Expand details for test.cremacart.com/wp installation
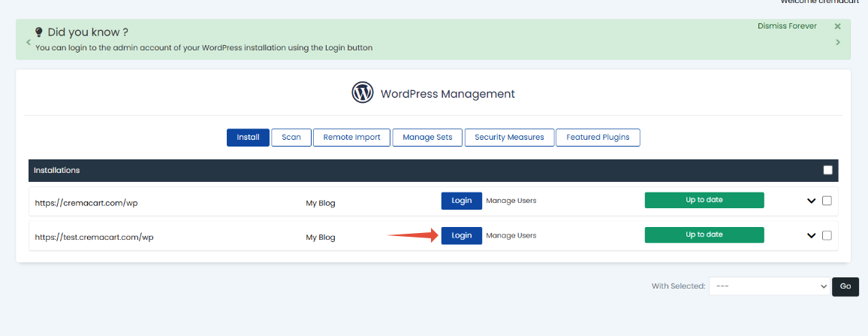Image resolution: width=868 pixels, height=336 pixels. coord(811,235)
